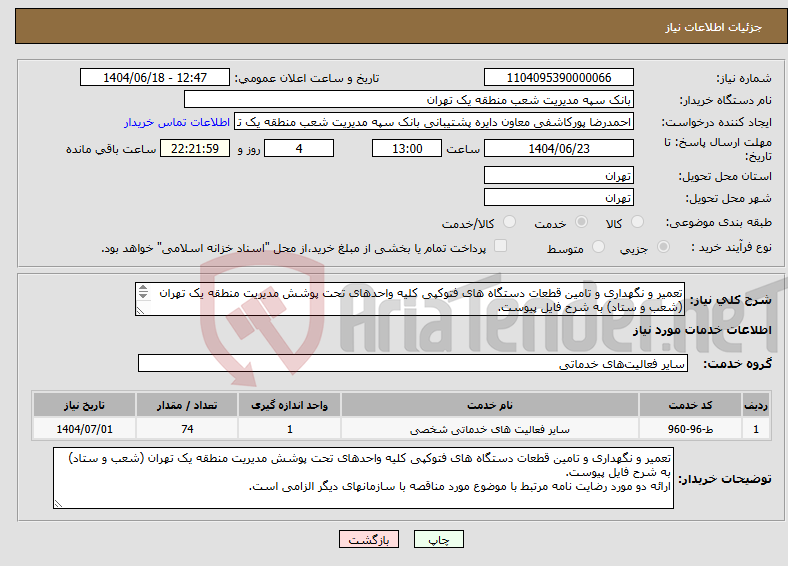This screenshot has width=788, height=566.
Task: Click the شرح کلی نیاز text area
Action: [x=410, y=299]
